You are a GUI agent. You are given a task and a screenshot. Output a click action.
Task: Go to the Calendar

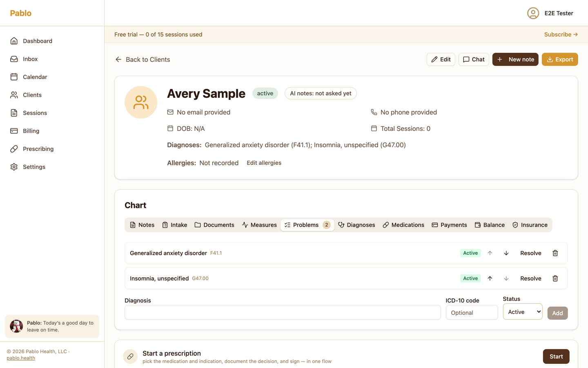52,77
